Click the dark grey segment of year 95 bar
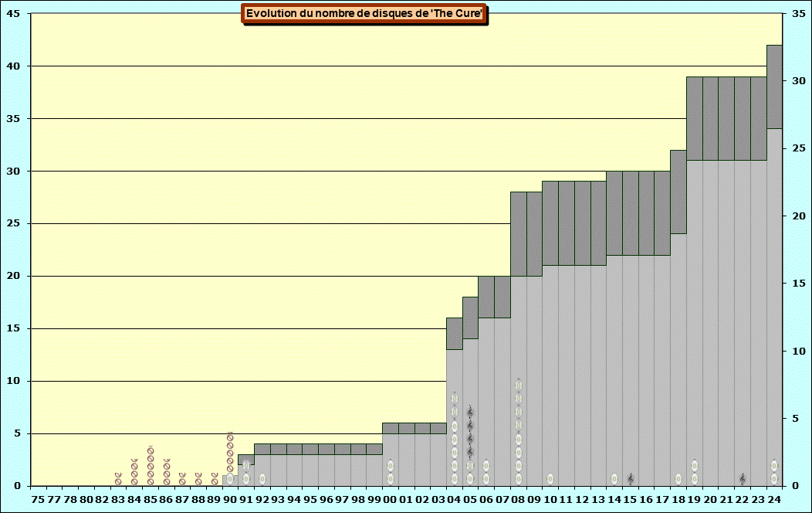This screenshot has height=513, width=812. click(x=310, y=450)
